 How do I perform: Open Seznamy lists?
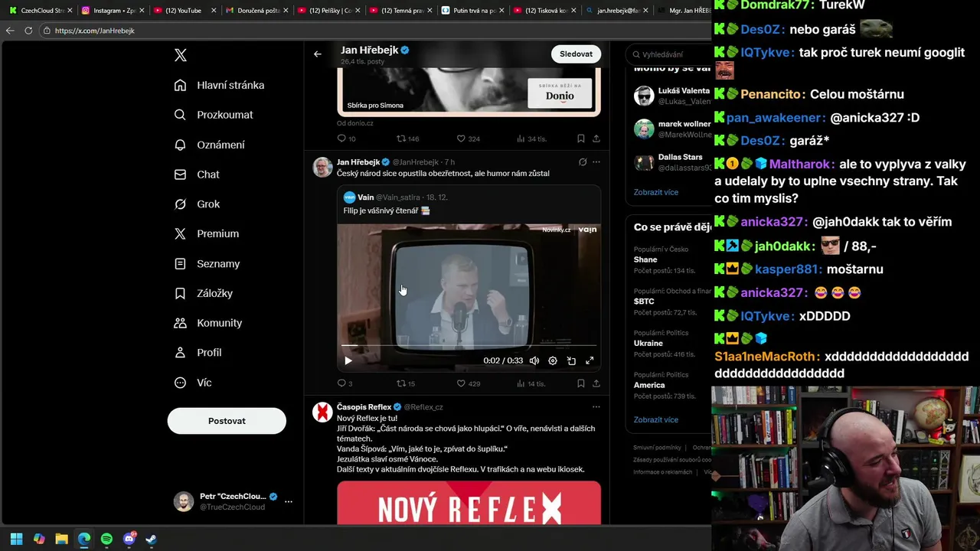(x=207, y=263)
